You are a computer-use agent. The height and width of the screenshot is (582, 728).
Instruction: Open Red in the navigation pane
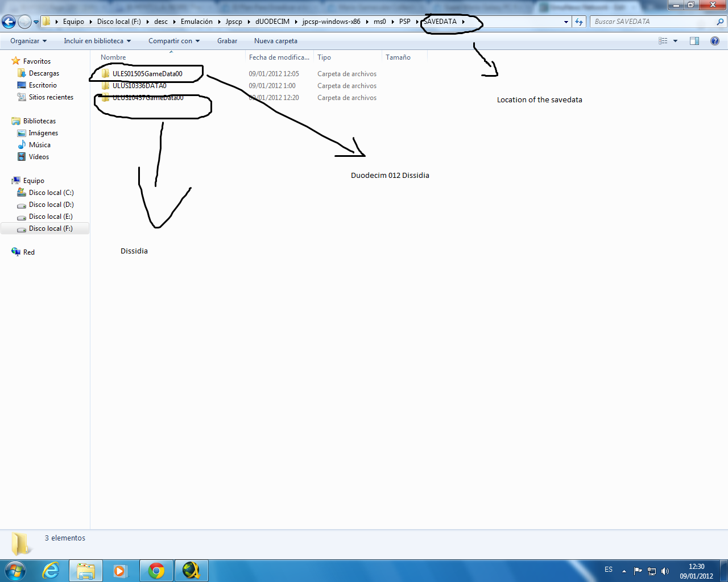[29, 252]
